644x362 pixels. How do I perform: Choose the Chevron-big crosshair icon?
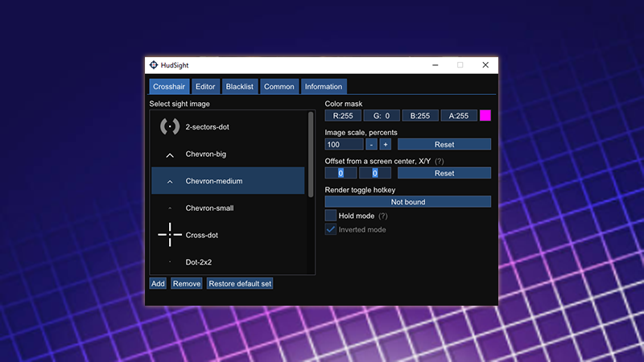click(x=169, y=154)
